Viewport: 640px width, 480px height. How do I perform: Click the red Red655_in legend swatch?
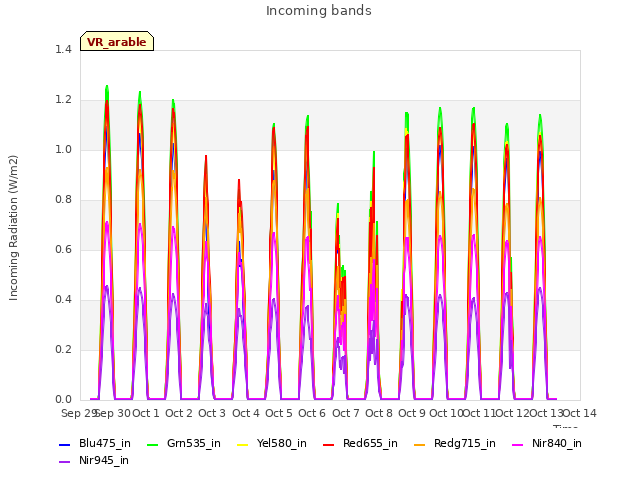329,444
